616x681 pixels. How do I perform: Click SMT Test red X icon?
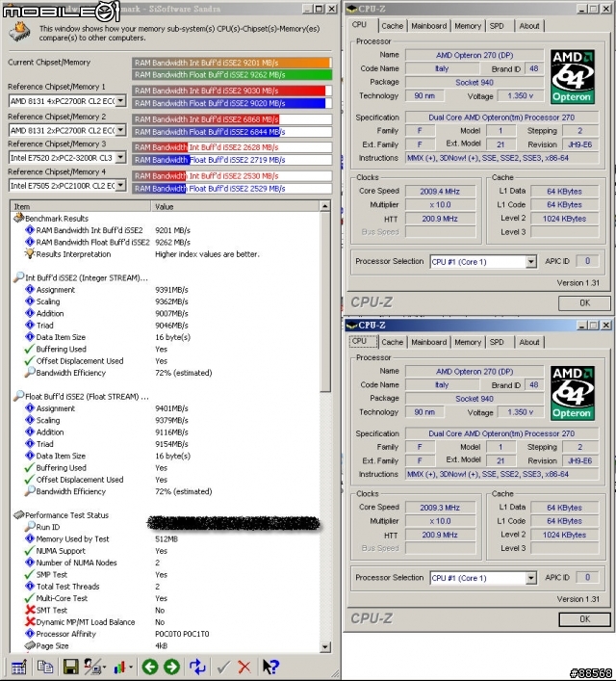click(x=30, y=611)
